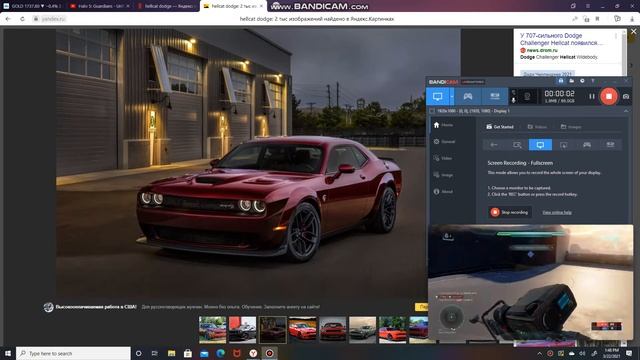Choose around-mouse recording mode icon
This screenshot has width=640, height=360.
[564, 145]
